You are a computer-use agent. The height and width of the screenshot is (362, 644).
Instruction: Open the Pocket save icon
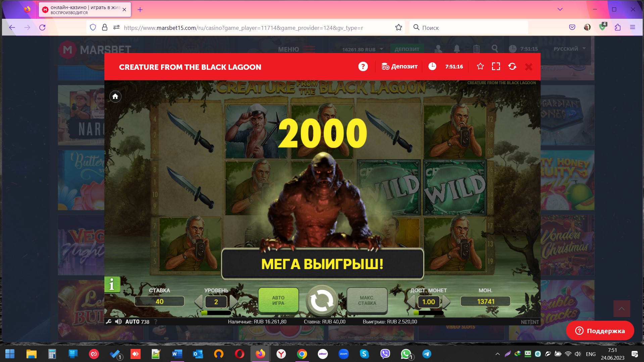(572, 28)
